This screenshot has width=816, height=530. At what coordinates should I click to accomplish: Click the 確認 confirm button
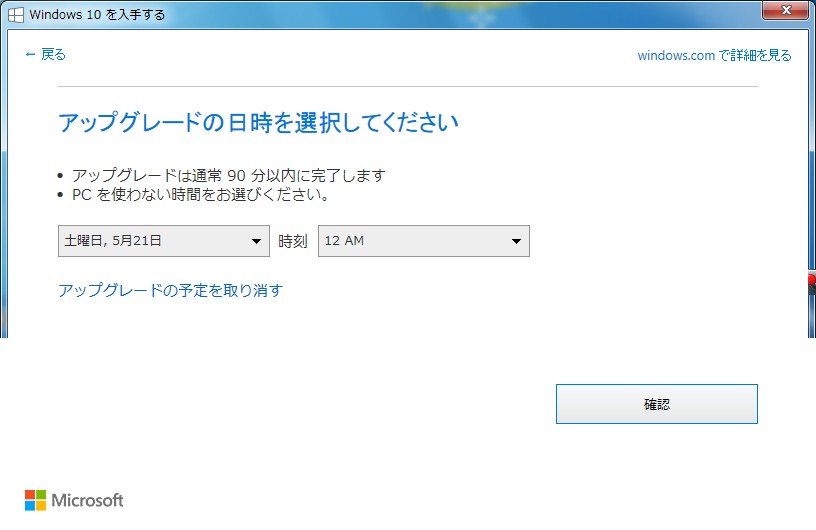pos(657,404)
